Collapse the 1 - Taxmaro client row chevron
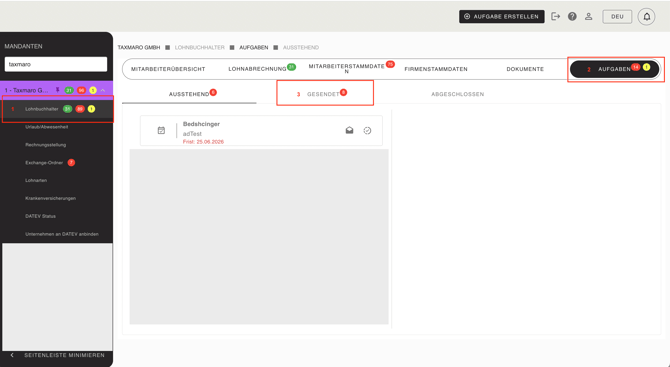Screen dimensions: 670x367 click(x=103, y=90)
